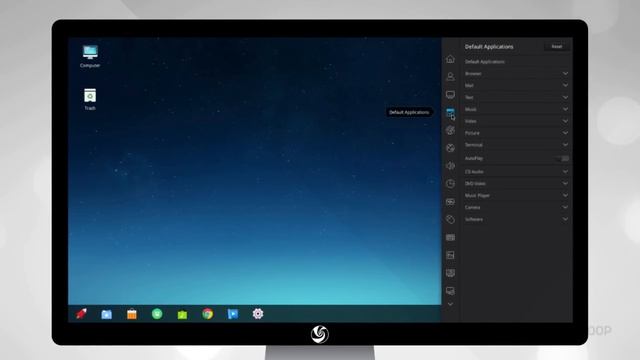Expand the Music Player autoplay row

point(516,195)
